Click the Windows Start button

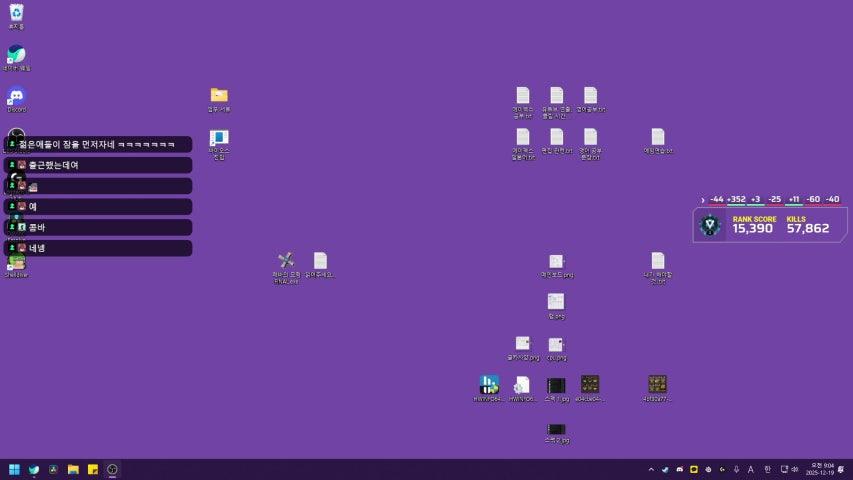tap(14, 469)
